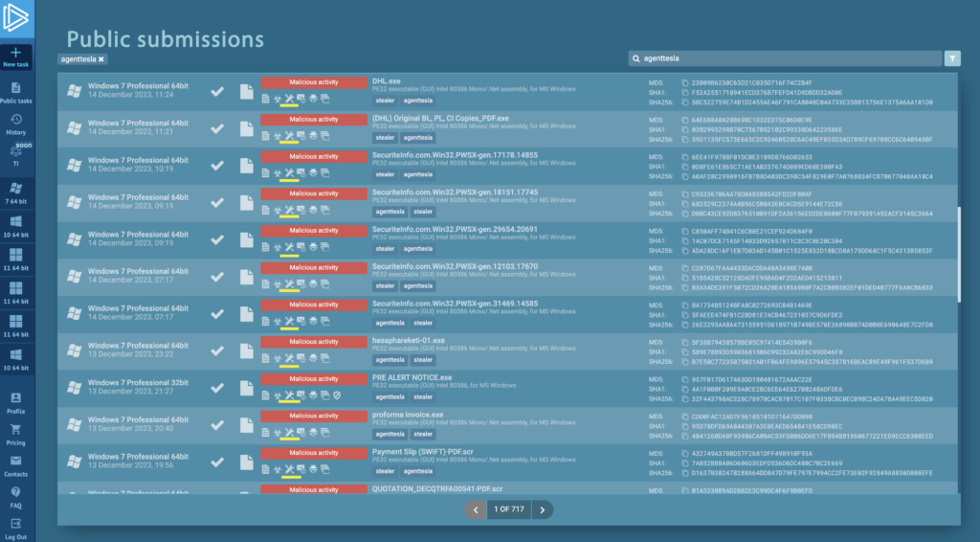Open the FAQ sidebar icon

click(16, 491)
